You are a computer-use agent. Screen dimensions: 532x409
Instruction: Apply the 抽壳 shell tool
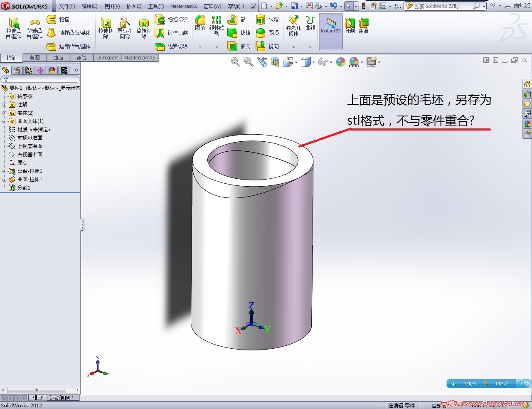point(239,46)
